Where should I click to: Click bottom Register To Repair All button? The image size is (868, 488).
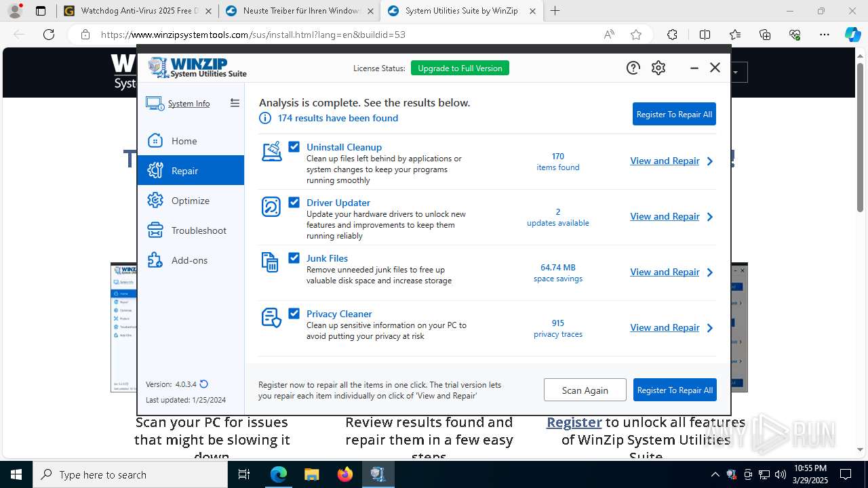(x=675, y=390)
